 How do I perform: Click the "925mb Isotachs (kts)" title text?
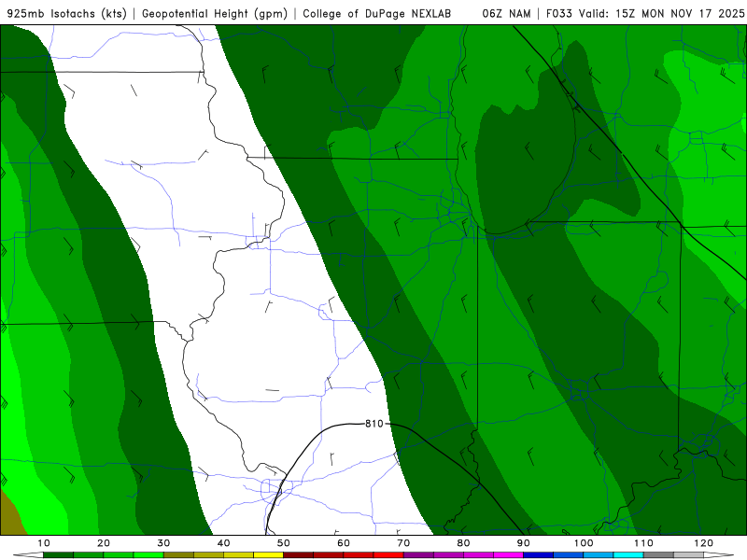(x=67, y=13)
